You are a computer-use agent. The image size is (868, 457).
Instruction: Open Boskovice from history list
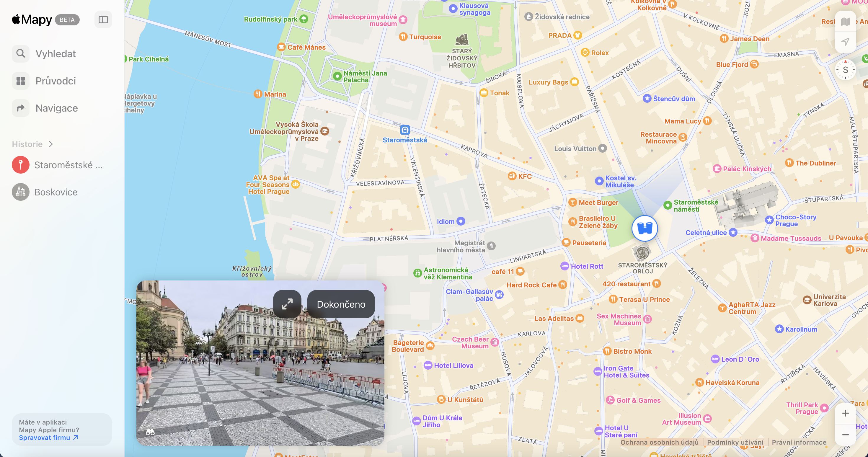pyautogui.click(x=56, y=192)
